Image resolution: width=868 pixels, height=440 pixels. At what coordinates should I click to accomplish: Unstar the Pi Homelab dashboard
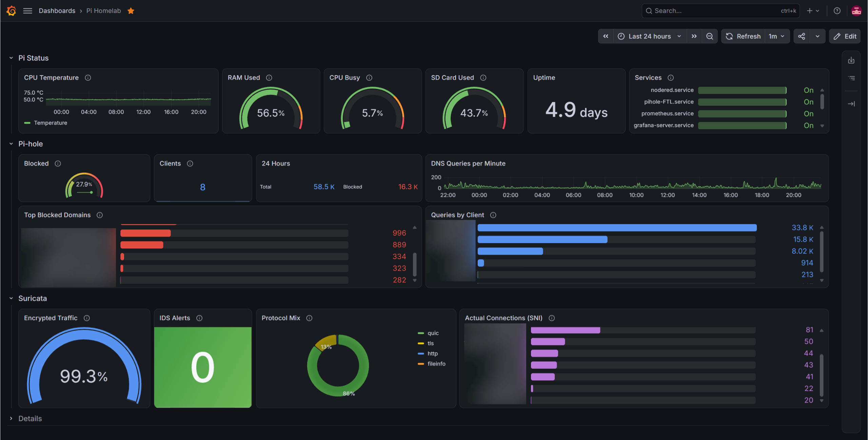(x=131, y=11)
